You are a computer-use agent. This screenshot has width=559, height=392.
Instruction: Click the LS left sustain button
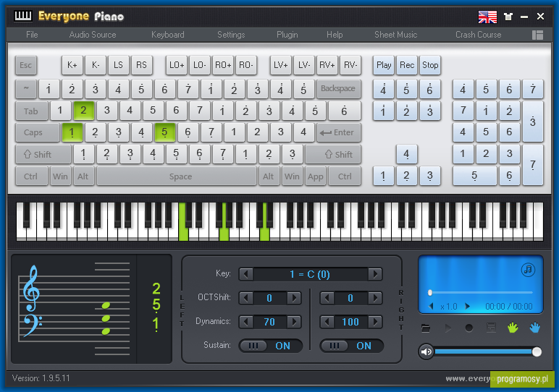pyautogui.click(x=118, y=65)
